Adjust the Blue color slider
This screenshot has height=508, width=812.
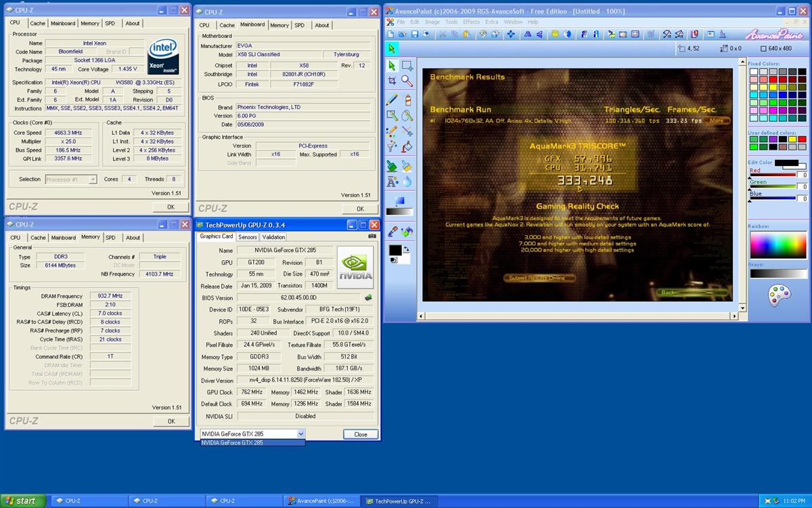coord(772,198)
